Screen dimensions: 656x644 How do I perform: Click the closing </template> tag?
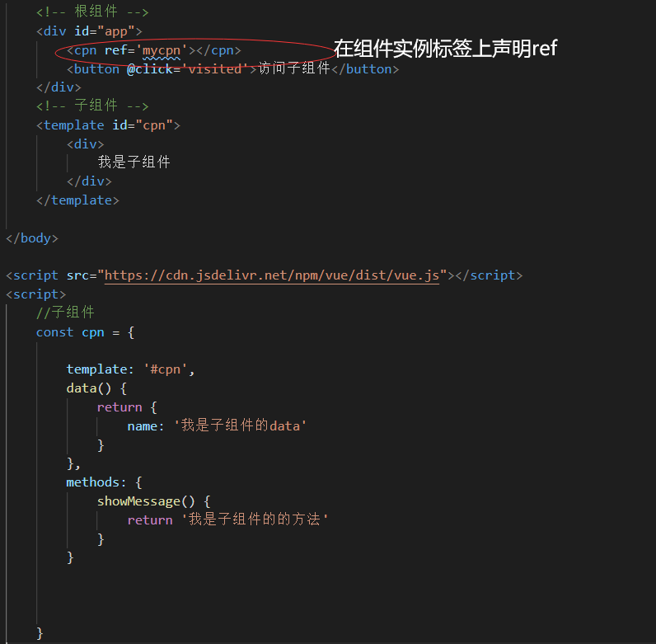click(x=77, y=200)
